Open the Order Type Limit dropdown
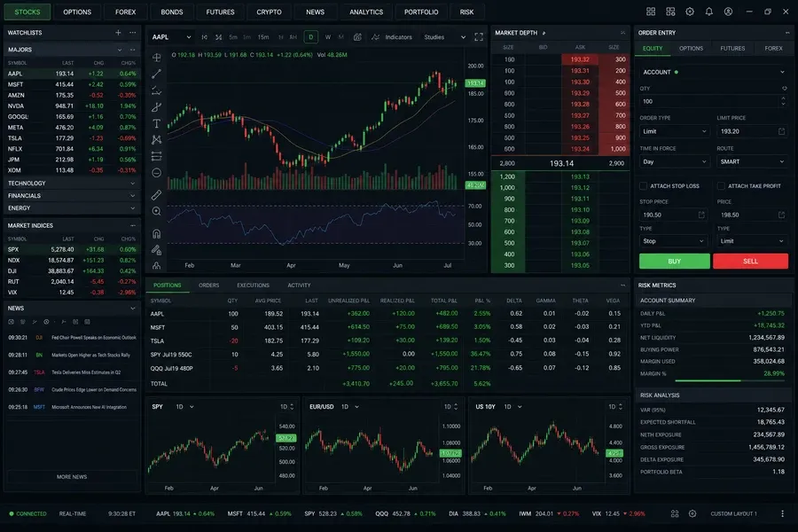798x532 pixels. 674,131
